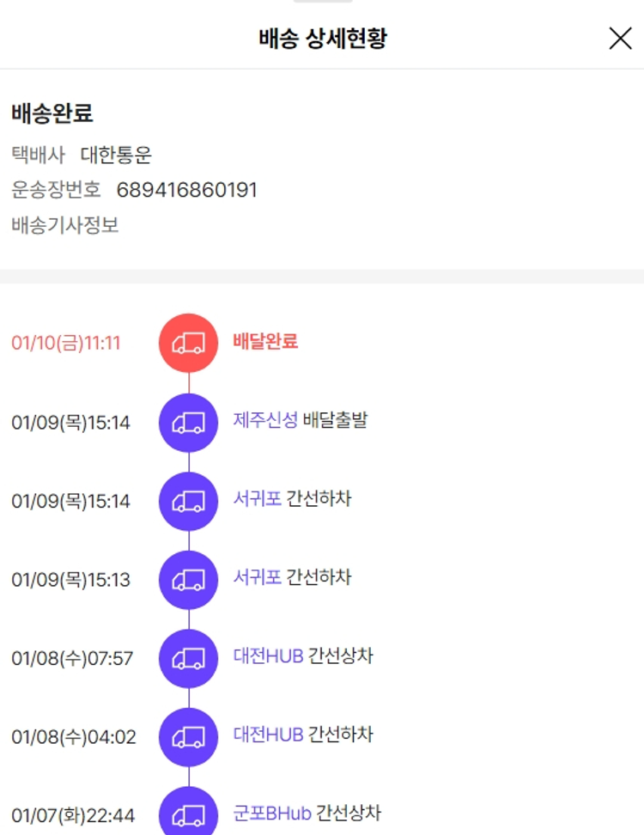Open the 대전HUB link for 간선상차
Viewport: 644px width, 835px height.
(x=268, y=657)
